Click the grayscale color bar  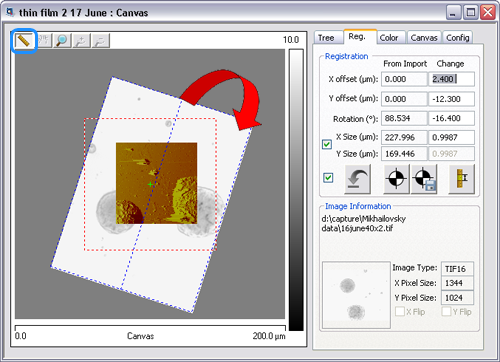(x=296, y=190)
